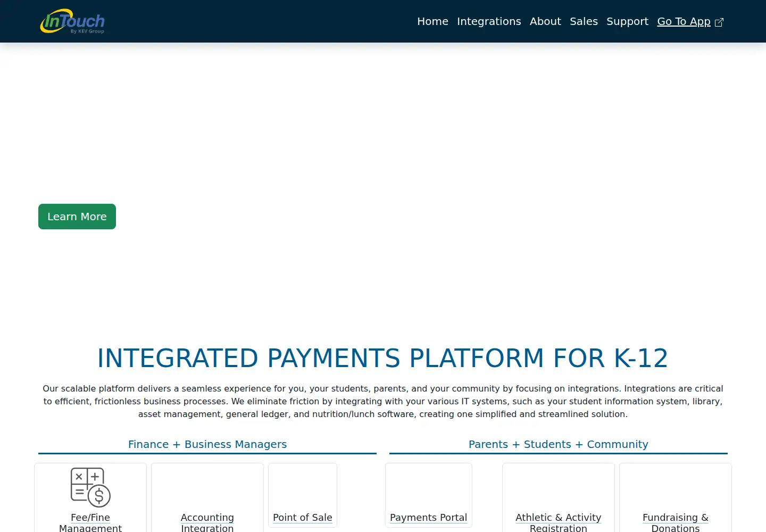Open the Fundraising & Donations link
The height and width of the screenshot is (532, 766).
tap(676, 522)
